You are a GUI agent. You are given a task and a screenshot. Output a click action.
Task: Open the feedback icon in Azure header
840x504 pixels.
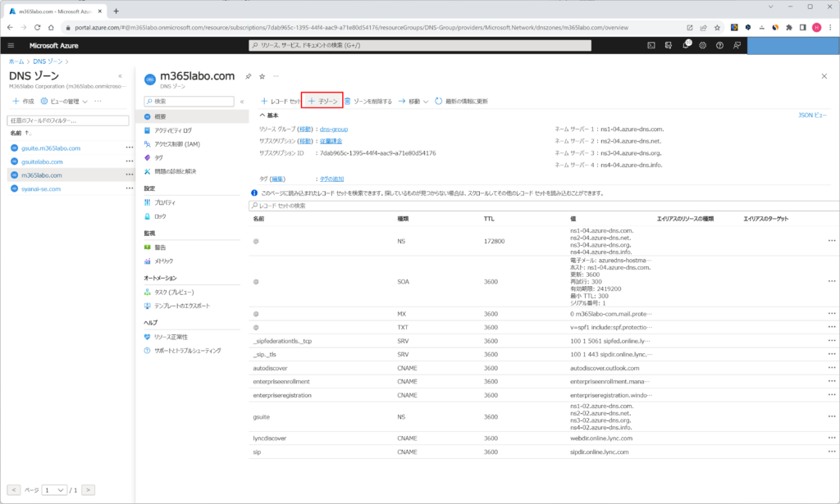click(737, 45)
